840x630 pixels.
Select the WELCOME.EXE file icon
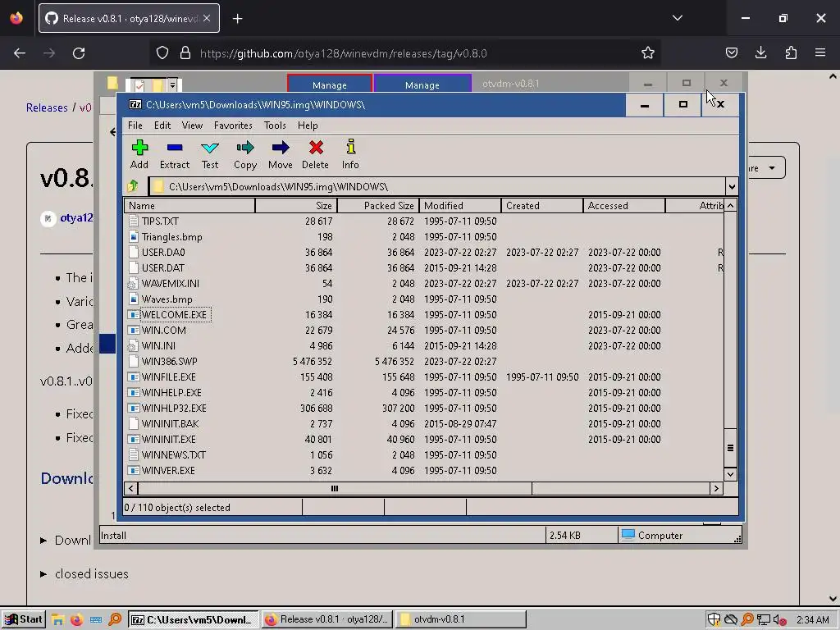(134, 314)
